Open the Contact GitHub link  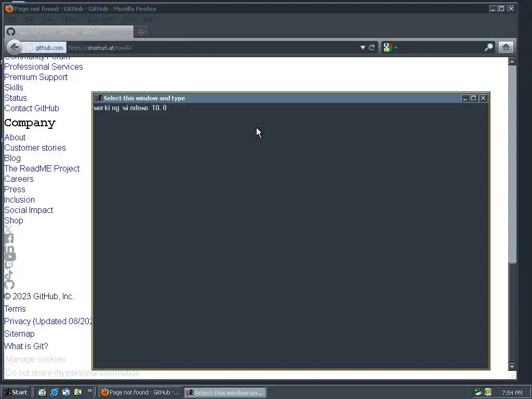tap(32, 108)
